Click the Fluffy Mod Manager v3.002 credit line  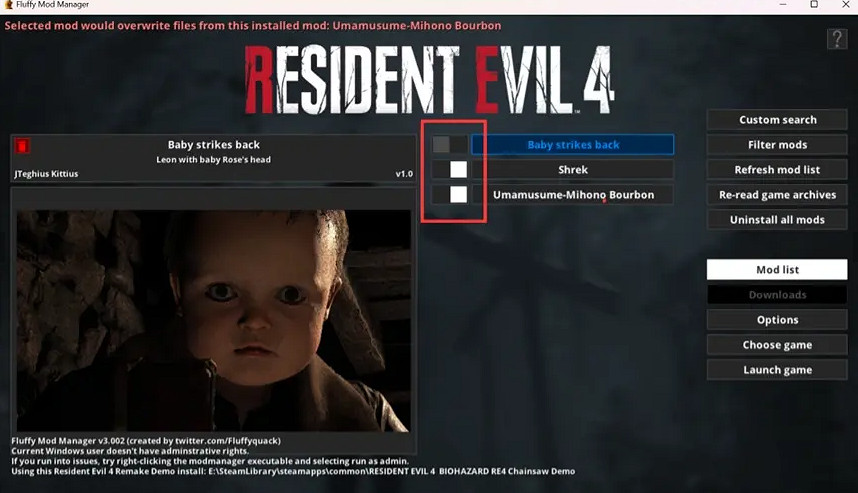(146, 440)
